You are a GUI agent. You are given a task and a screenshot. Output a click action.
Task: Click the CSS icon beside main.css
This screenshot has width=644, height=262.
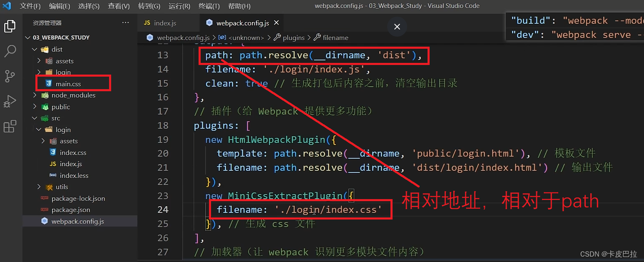coord(49,84)
